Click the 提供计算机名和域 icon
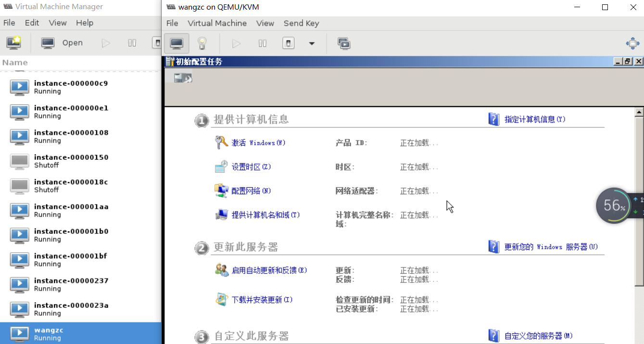 pos(222,214)
